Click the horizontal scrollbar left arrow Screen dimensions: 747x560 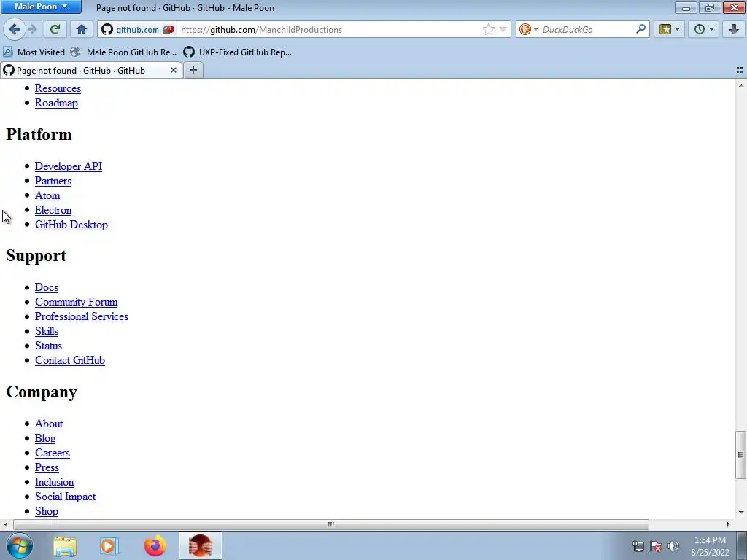pos(5,524)
